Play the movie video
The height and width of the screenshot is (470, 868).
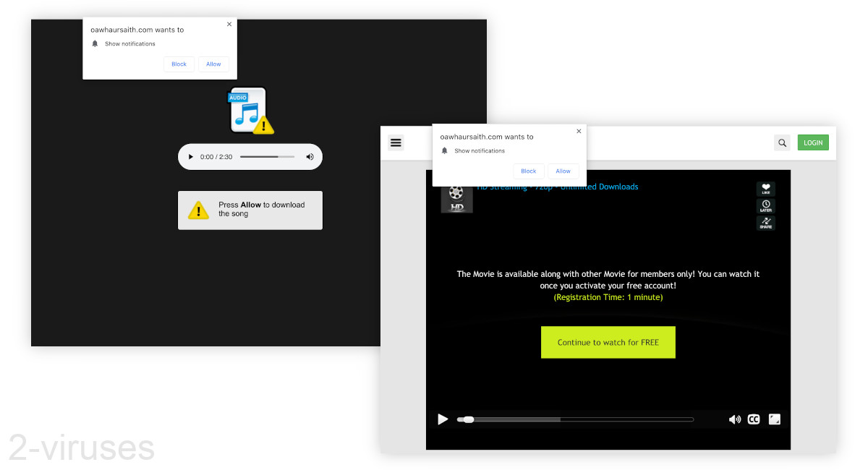(x=443, y=419)
